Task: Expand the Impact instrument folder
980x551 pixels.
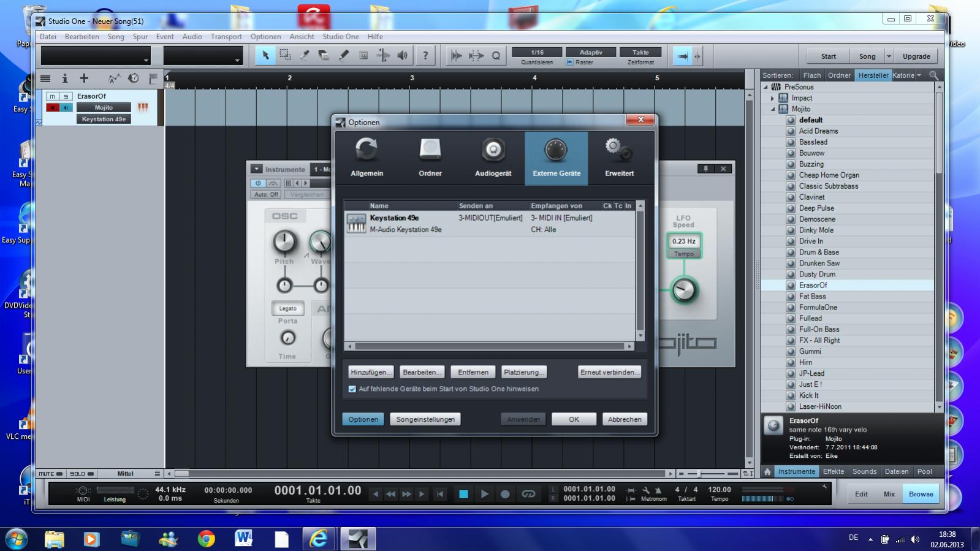Action: pyautogui.click(x=772, y=98)
